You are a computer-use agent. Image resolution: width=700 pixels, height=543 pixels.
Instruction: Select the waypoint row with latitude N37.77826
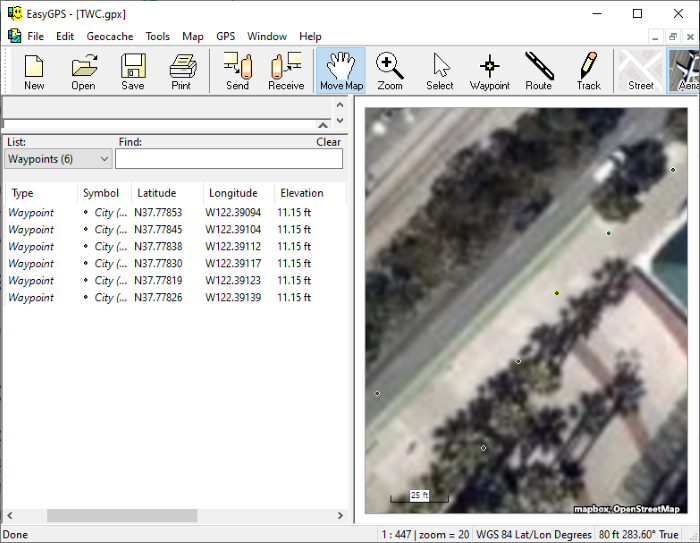click(x=175, y=297)
